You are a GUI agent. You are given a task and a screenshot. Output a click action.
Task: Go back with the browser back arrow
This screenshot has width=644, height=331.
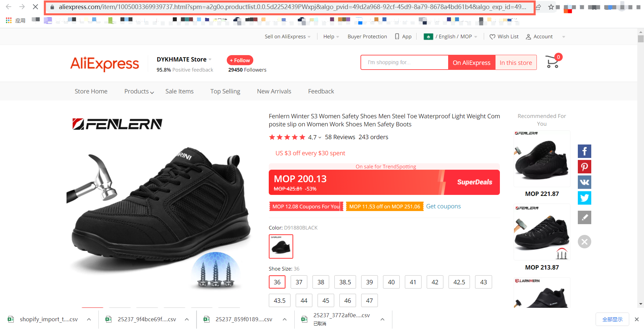(x=9, y=7)
